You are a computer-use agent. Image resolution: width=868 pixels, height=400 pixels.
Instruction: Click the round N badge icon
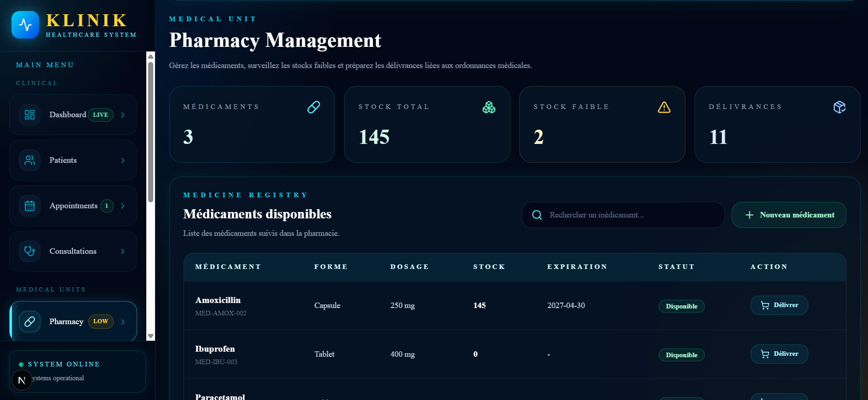(x=22, y=380)
